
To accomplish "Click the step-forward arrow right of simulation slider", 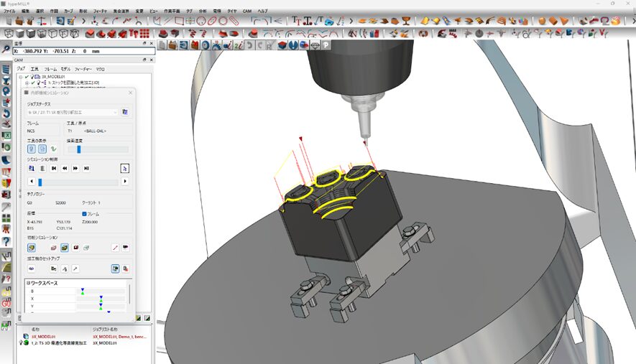I will 126,182.
